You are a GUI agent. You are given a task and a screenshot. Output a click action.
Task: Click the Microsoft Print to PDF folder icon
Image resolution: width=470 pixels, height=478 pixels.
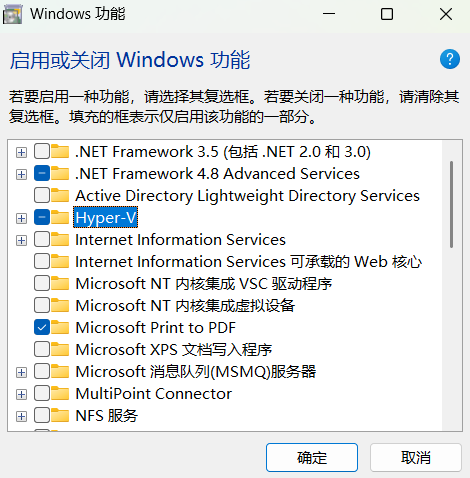tap(60, 327)
